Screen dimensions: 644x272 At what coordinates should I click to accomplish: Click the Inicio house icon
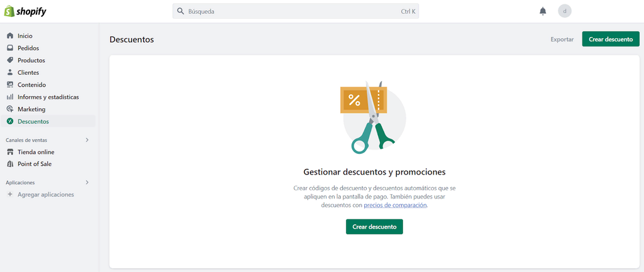point(10,36)
